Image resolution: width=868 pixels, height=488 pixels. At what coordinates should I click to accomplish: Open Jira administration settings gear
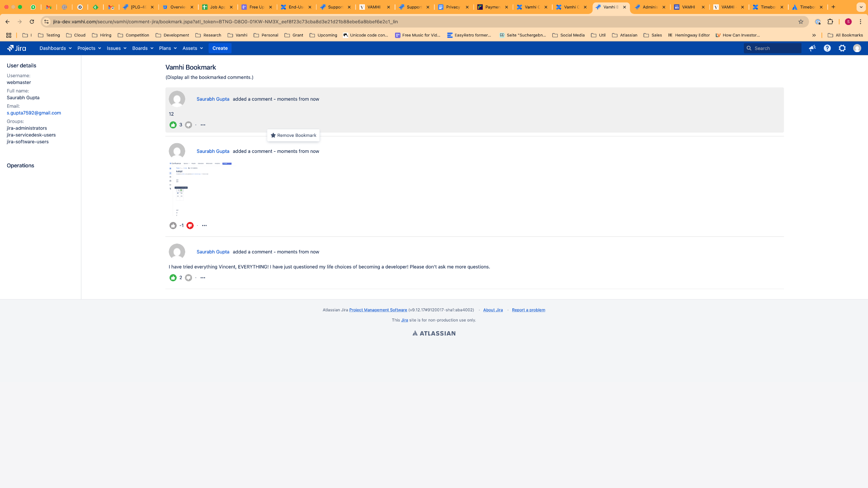click(x=842, y=48)
